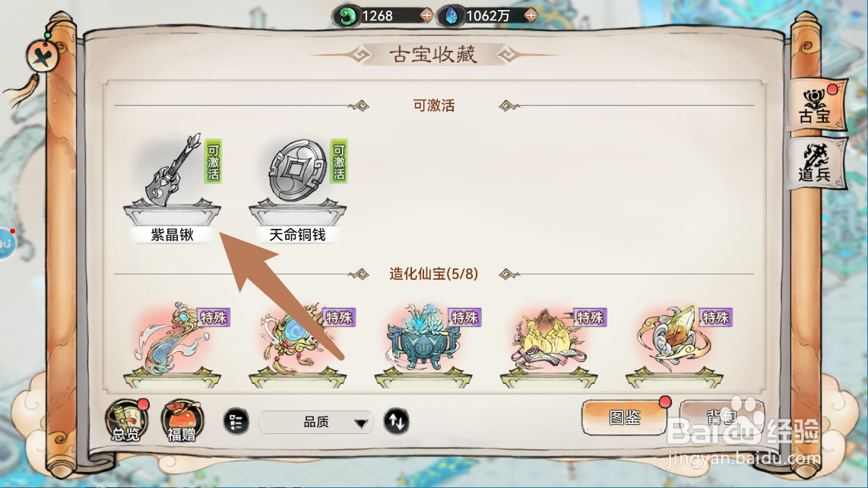Switch to the 道兵 side tab
The width and height of the screenshot is (868, 488).
[x=816, y=163]
